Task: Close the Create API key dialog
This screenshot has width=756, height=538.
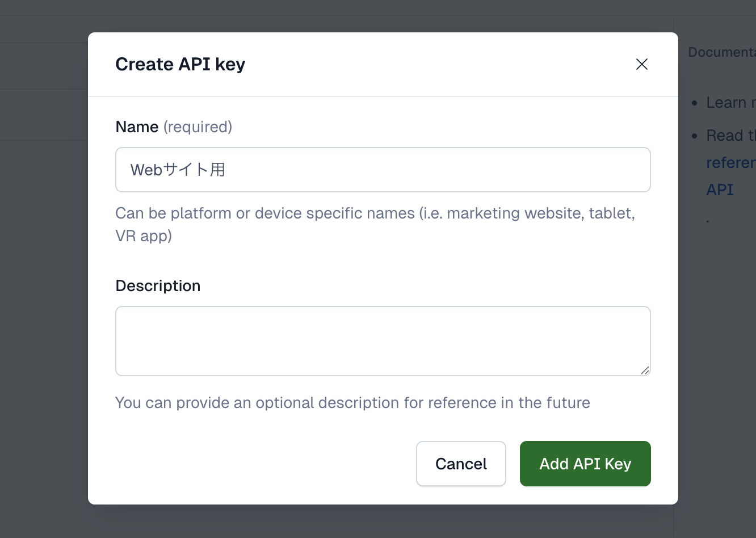Action: click(642, 64)
